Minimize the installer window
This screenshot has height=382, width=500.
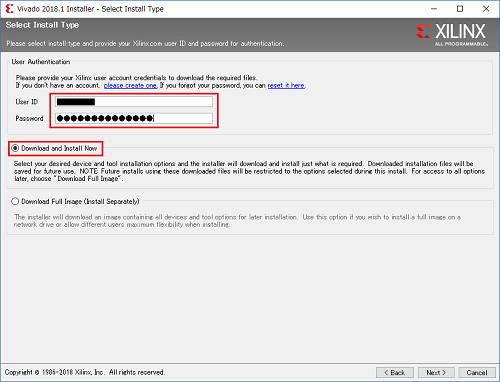click(x=434, y=9)
